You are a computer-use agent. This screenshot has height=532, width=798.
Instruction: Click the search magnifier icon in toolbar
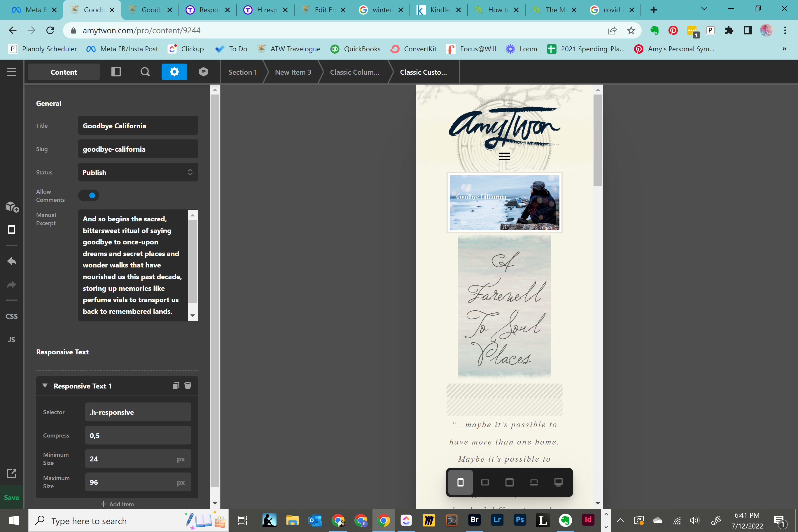[x=145, y=72]
